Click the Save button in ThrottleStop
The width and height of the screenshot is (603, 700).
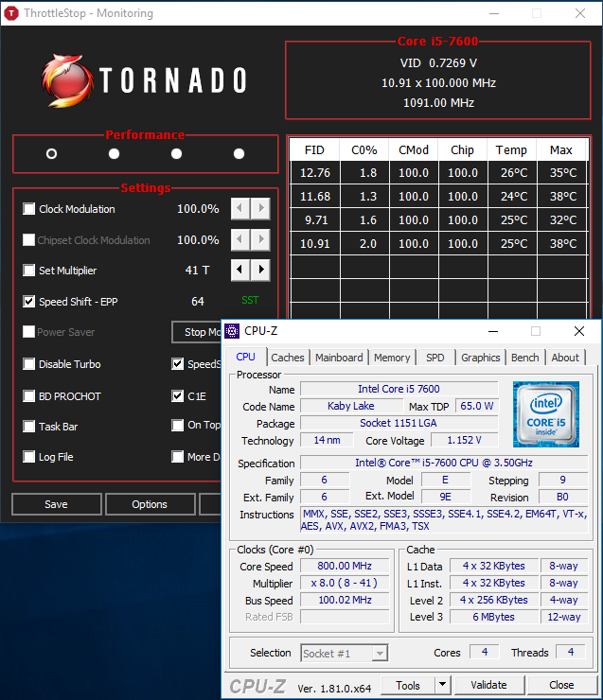tap(56, 504)
